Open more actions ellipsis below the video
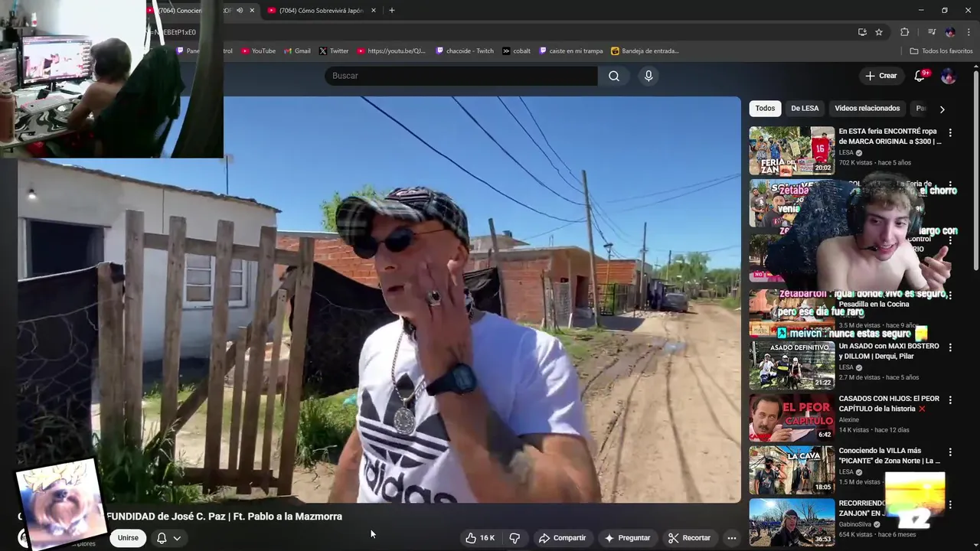Viewport: 980px width, 551px height. (731, 538)
